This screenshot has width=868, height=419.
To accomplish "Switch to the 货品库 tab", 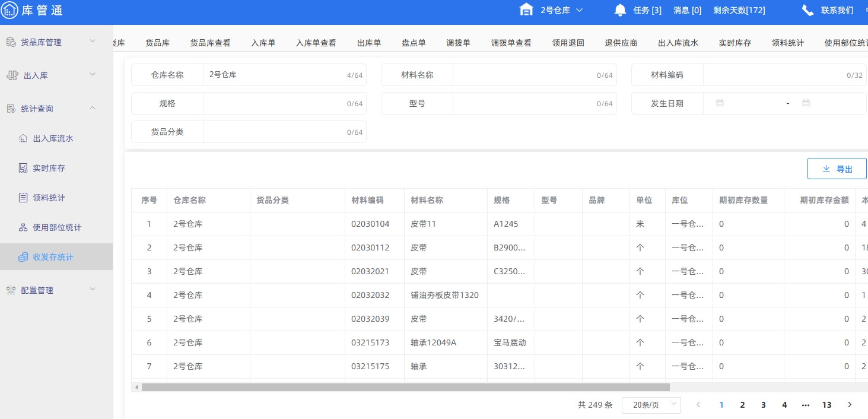I will [x=158, y=43].
